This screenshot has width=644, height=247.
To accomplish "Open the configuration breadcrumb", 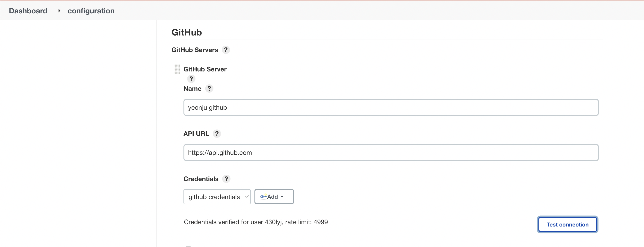I will point(91,11).
